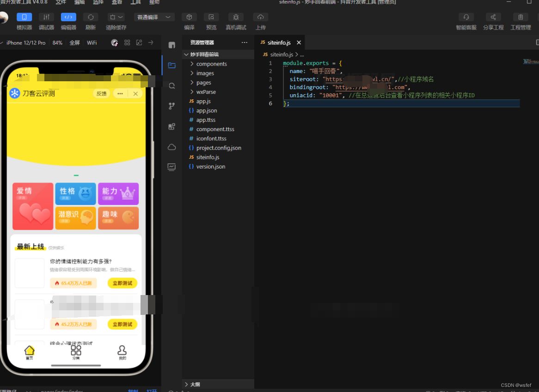This screenshot has width=539, height=392.
Task: Adjust simulator zoom via the 84% control
Action: pos(57,42)
